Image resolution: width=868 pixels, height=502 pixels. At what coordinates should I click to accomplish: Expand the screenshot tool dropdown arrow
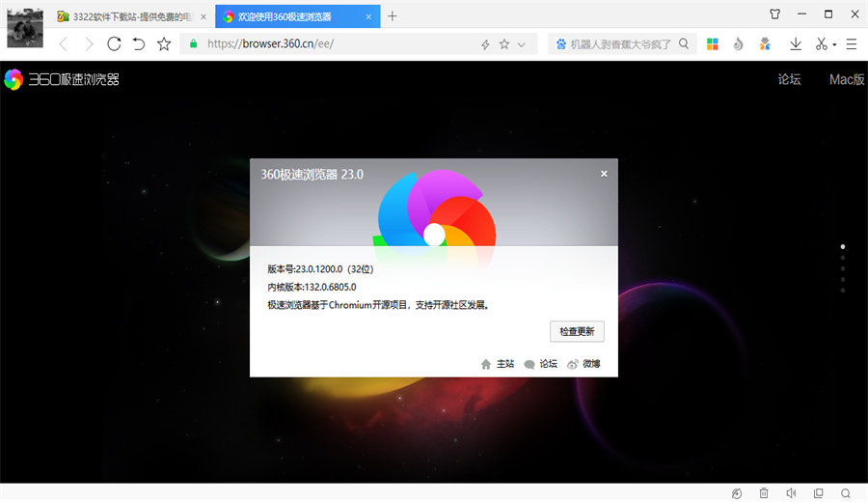pyautogui.click(x=834, y=44)
